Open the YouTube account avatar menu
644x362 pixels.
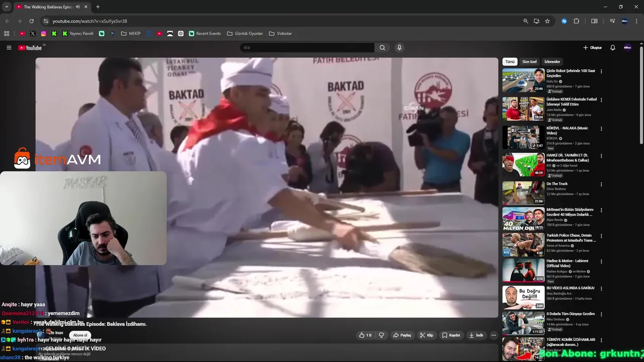[x=627, y=48]
